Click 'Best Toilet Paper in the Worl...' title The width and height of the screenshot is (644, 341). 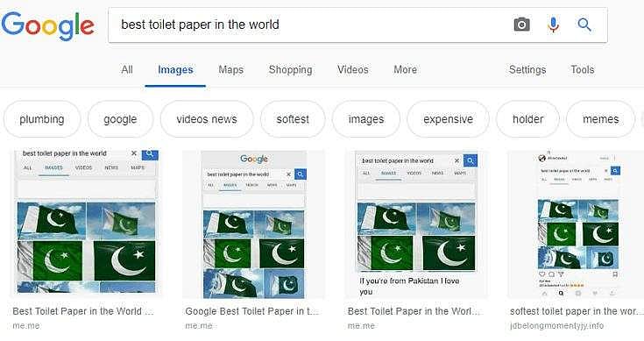pos(414,311)
